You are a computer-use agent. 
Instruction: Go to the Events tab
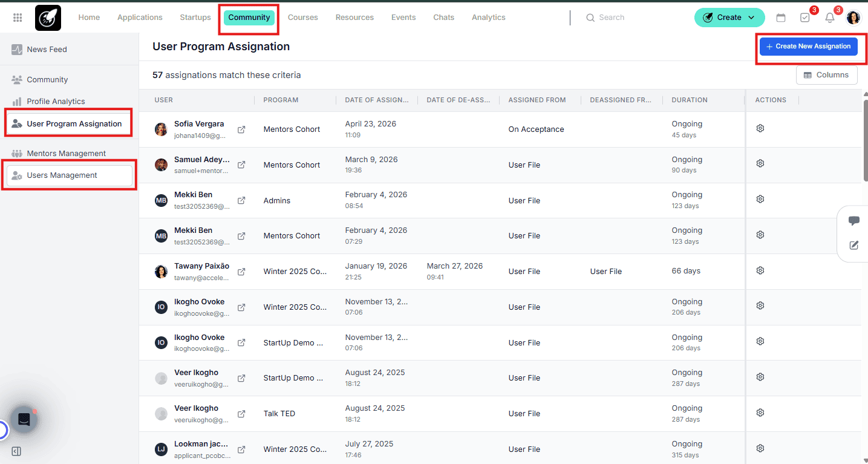point(403,18)
